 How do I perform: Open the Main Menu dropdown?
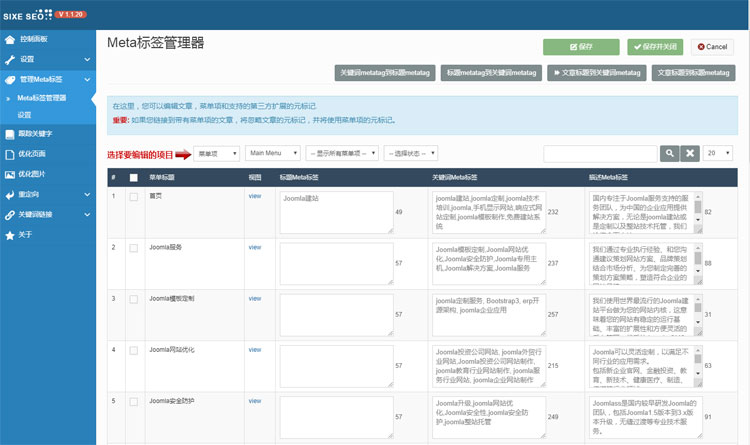270,153
